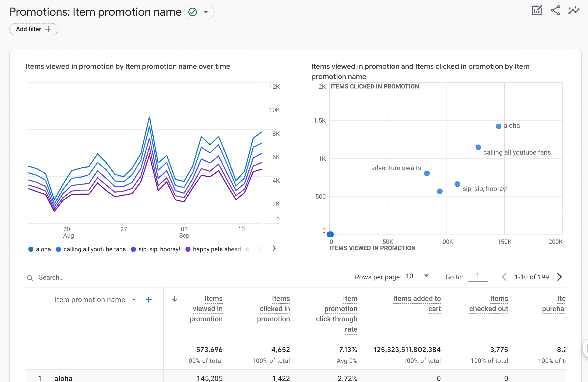588x382 pixels.
Task: Click the Go to page input field
Action: (477, 276)
